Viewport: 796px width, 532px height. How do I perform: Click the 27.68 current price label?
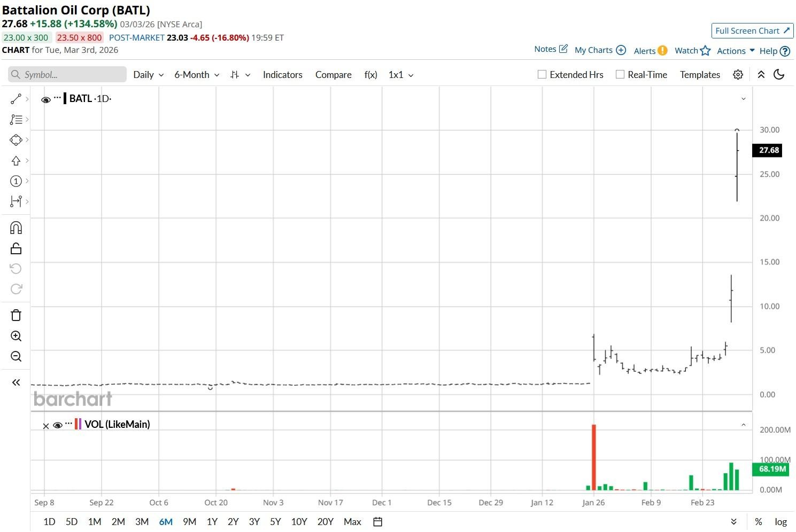click(x=768, y=151)
